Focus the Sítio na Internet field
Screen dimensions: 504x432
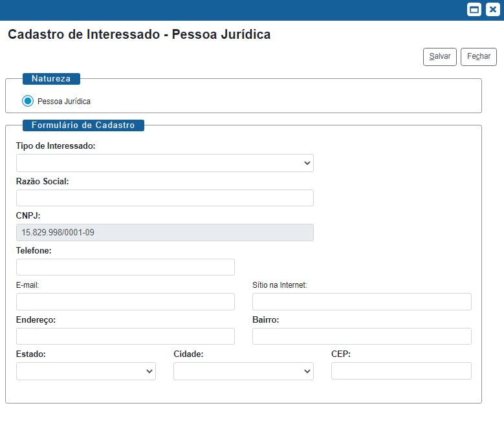pyautogui.click(x=362, y=302)
